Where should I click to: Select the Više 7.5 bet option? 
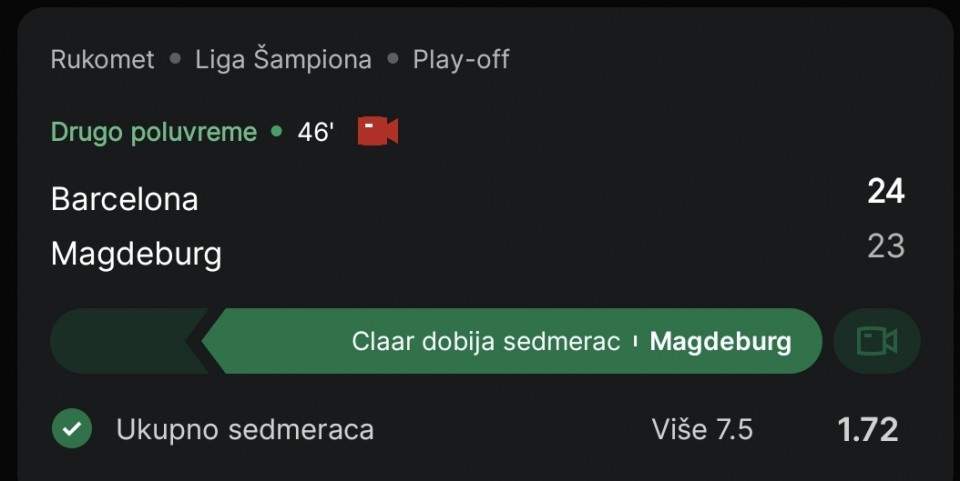pyautogui.click(x=702, y=429)
